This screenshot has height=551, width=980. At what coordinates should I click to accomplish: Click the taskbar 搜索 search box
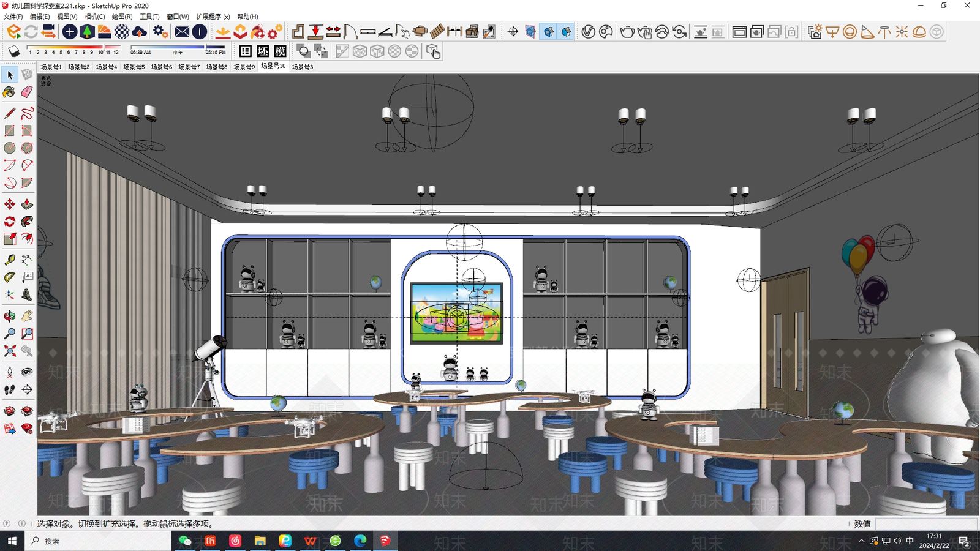tap(98, 541)
